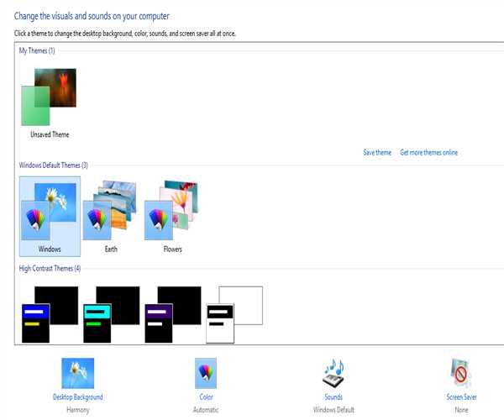This screenshot has width=504, height=420.
Task: Open the Screen Saver icon
Action: tap(462, 373)
